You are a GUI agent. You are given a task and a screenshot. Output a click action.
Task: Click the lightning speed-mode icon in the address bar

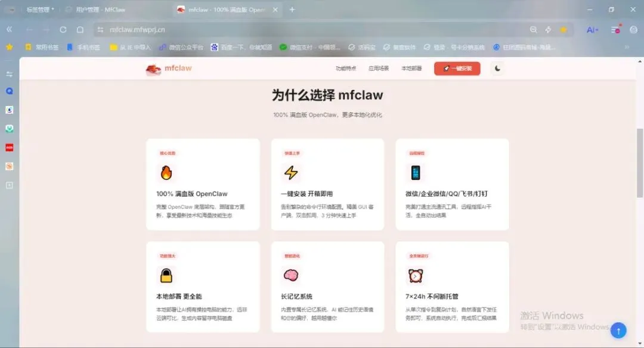[549, 30]
